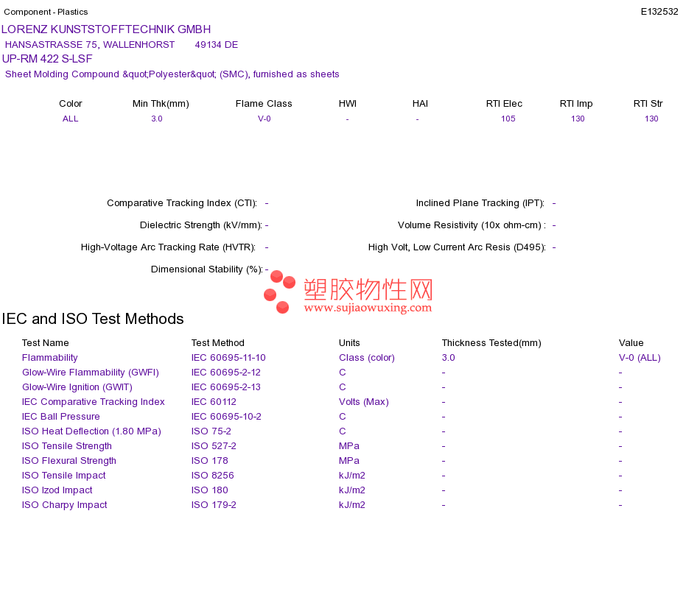Click the Inclined Plane Tracking (IPT) label

click(480, 203)
